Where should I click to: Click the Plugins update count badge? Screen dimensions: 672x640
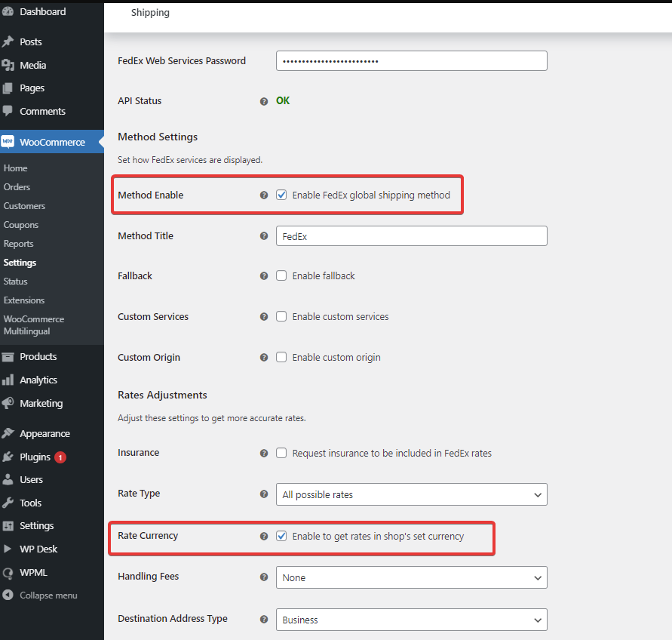(x=60, y=457)
